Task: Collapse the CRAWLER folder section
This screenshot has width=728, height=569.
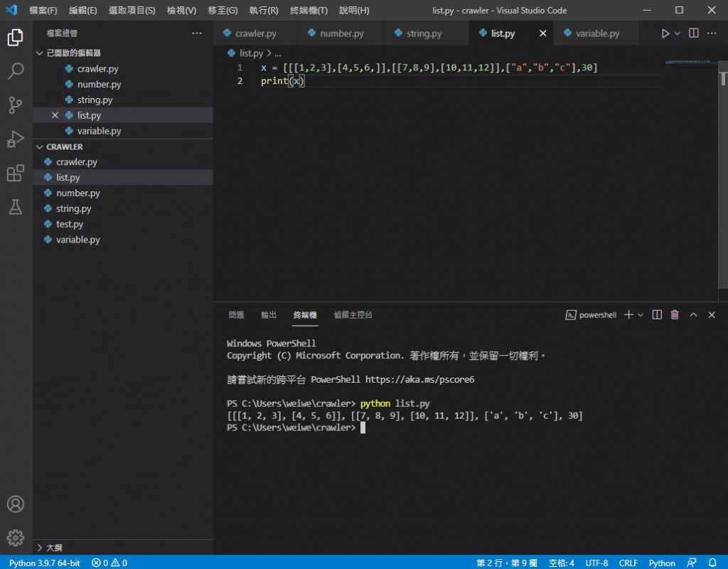Action: pyautogui.click(x=40, y=147)
